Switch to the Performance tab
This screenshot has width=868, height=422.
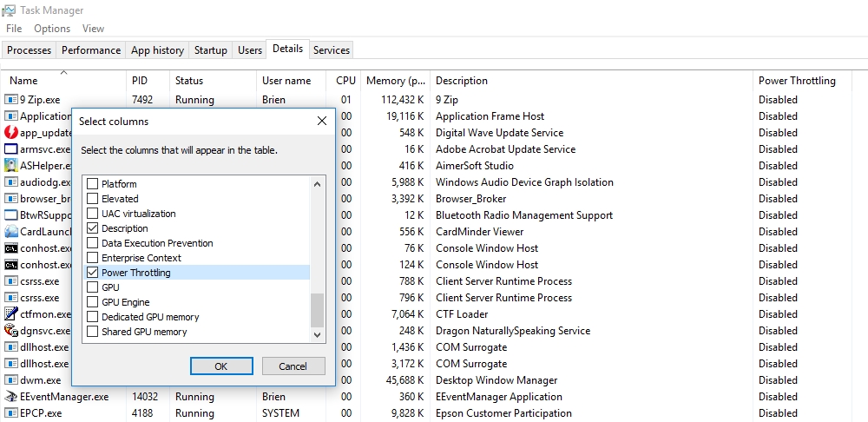tap(91, 49)
